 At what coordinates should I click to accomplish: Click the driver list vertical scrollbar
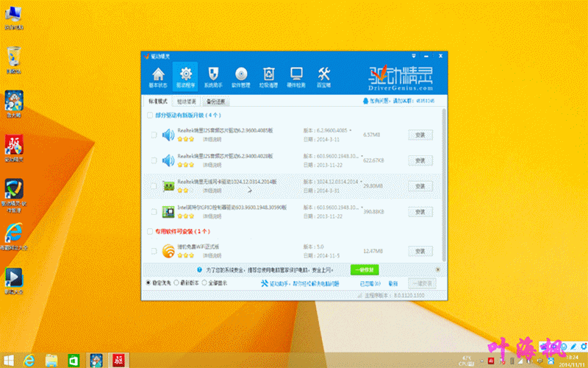444,185
